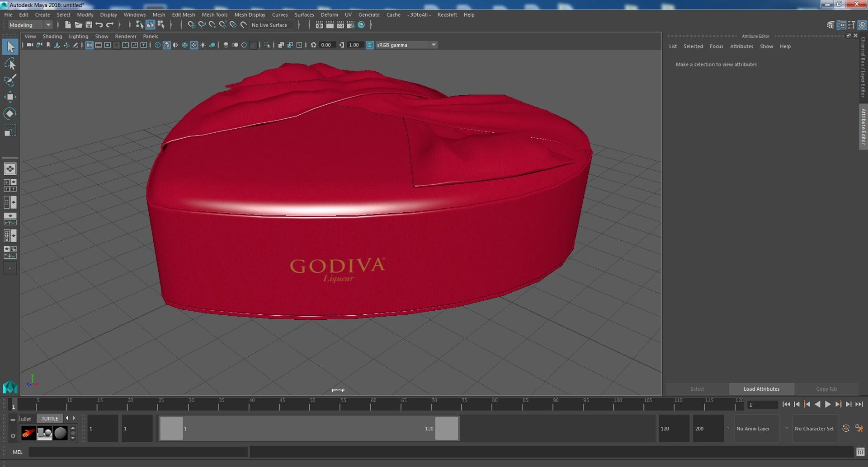The width and height of the screenshot is (868, 467).
Task: Open the Mesh Tools menu
Action: click(214, 14)
